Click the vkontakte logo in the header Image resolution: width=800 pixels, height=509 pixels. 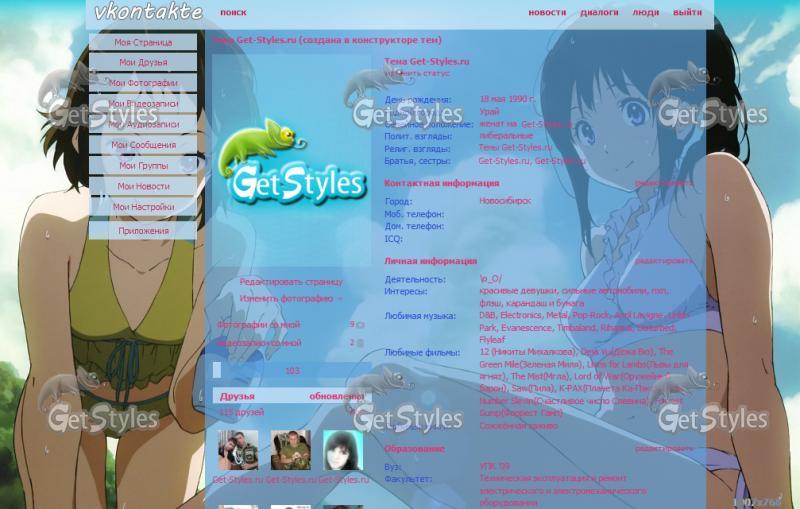pos(148,12)
